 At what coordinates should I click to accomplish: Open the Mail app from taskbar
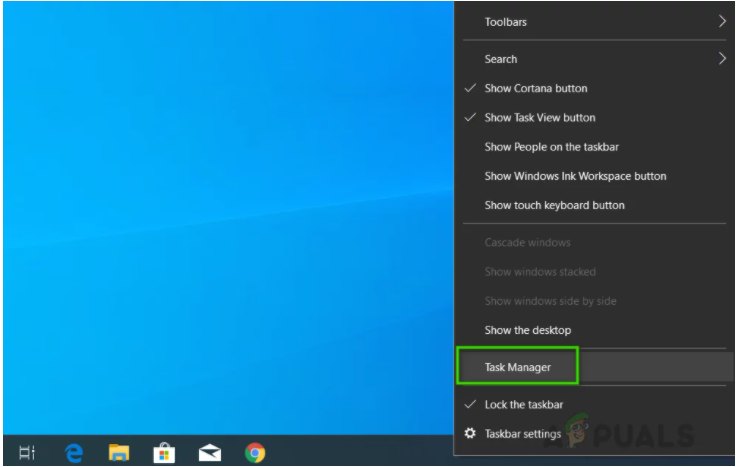(x=209, y=453)
